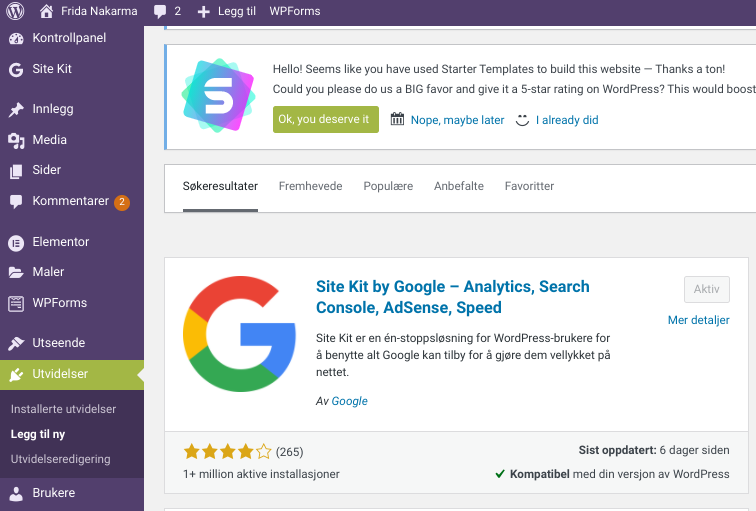The image size is (756, 511).
Task: Open the Favoritter tab
Action: click(529, 186)
